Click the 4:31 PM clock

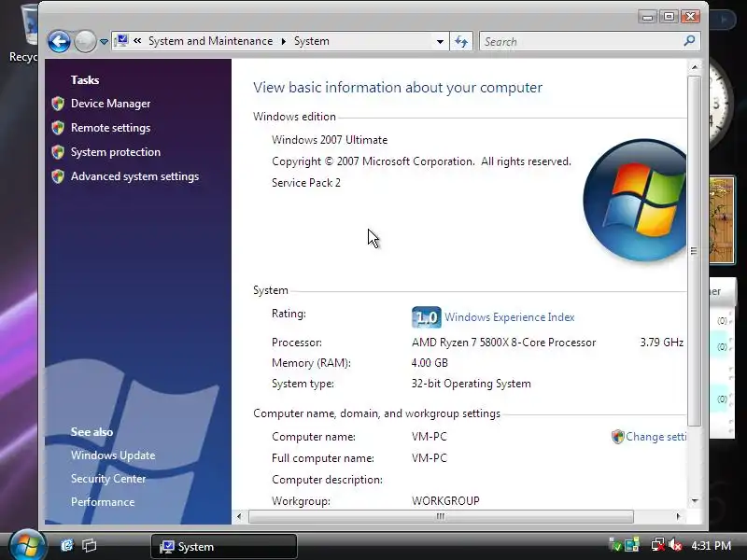pyautogui.click(x=711, y=546)
